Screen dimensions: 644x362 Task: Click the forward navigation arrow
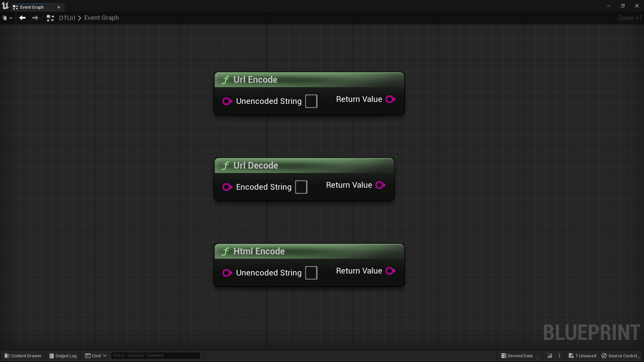(x=35, y=18)
